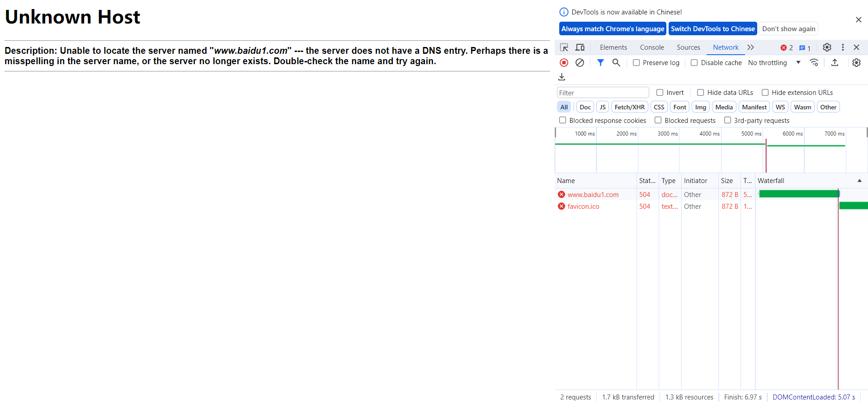Image resolution: width=868 pixels, height=404 pixels.
Task: Click the blue issues count indicator
Action: click(805, 47)
